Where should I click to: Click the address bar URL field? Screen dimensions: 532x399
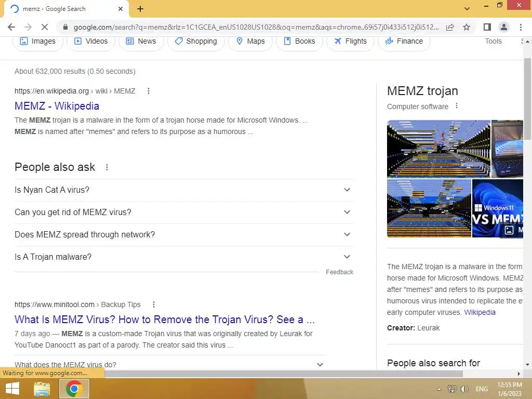256,27
